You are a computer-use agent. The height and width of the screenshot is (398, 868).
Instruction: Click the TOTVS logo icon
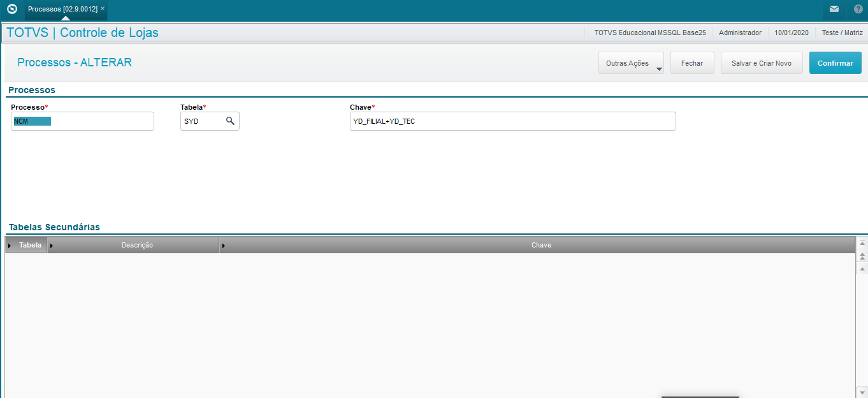click(11, 9)
